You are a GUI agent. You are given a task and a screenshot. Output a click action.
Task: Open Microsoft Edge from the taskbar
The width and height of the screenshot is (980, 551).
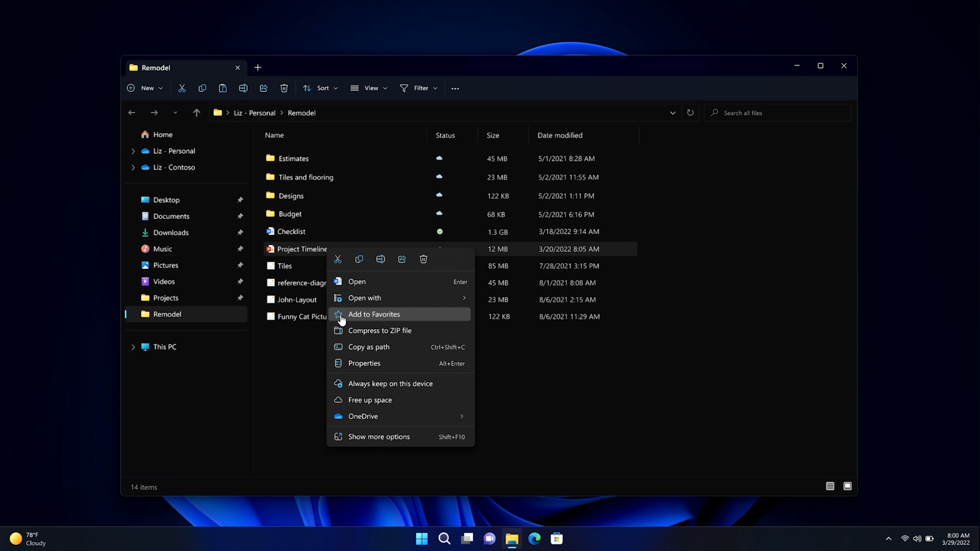[535, 538]
